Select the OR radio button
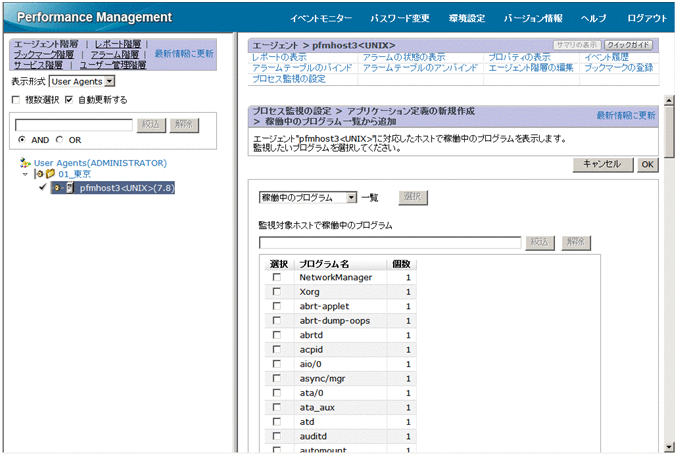 (x=59, y=139)
